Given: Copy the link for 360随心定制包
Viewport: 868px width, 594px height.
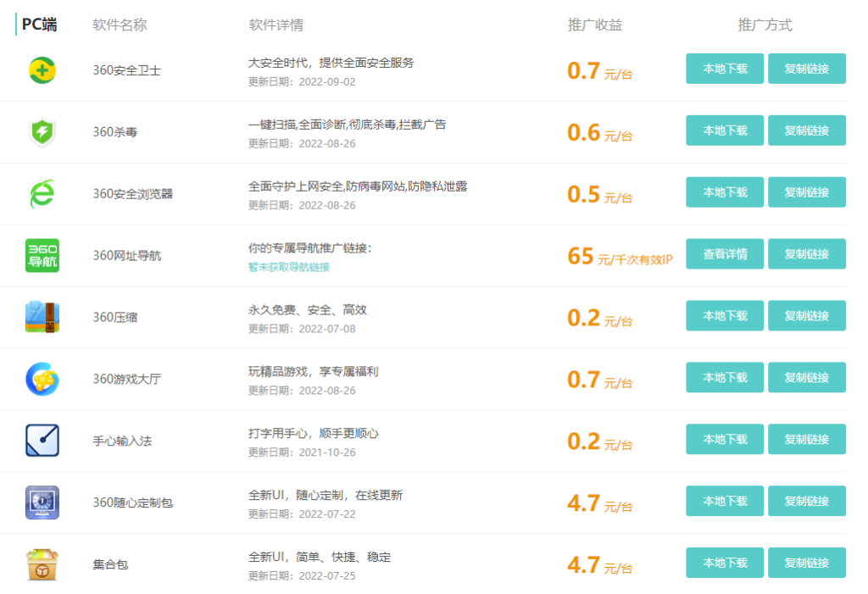Looking at the screenshot, I should click(807, 501).
